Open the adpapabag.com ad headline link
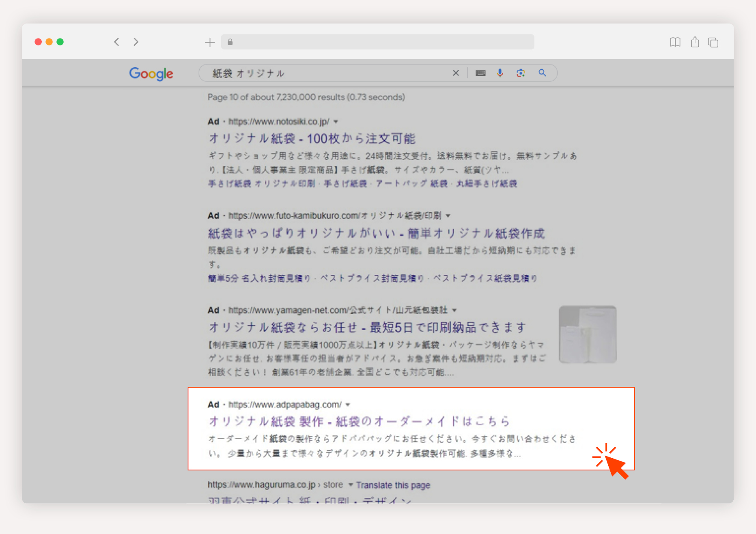Image resolution: width=756 pixels, height=534 pixels. point(359,421)
